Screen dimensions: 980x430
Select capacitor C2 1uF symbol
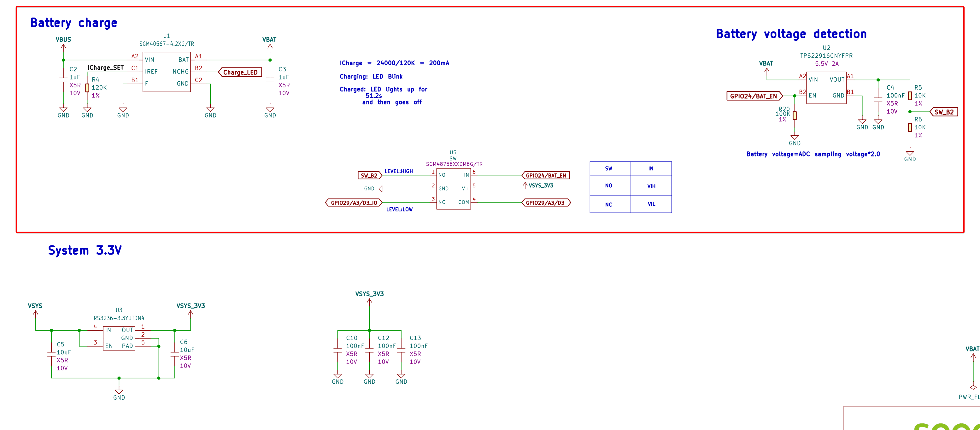63,79
